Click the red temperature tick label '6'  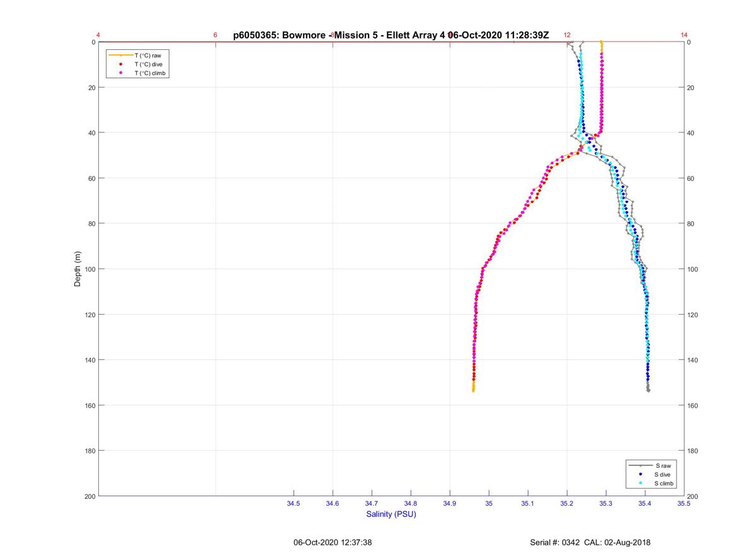(x=215, y=35)
